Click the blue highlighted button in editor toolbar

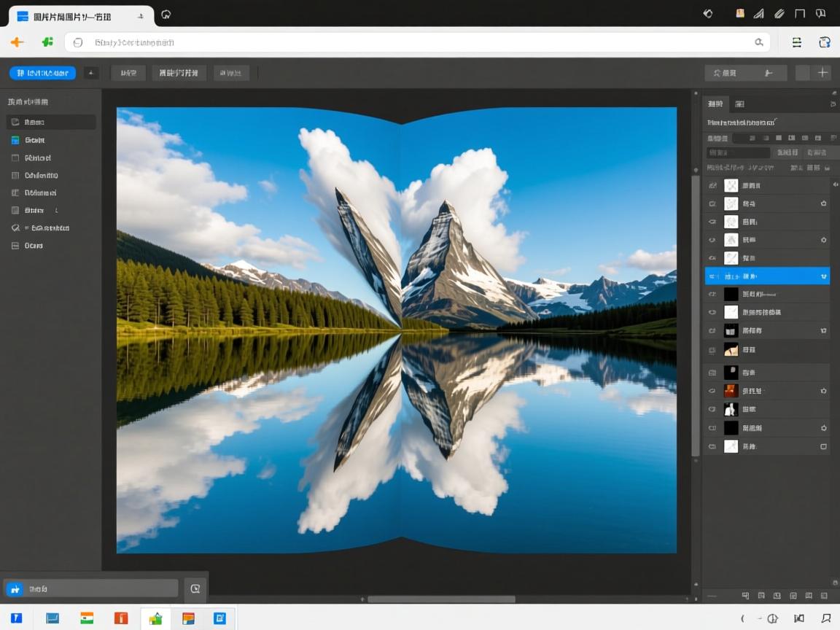(x=42, y=73)
